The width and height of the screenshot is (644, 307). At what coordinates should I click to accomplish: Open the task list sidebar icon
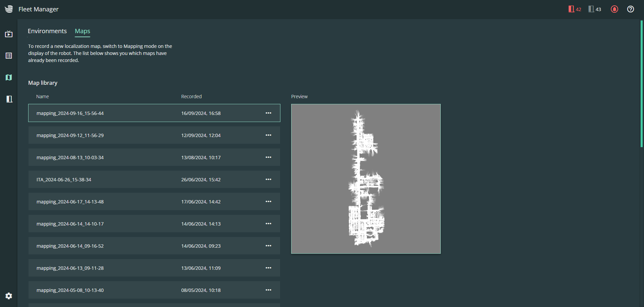click(x=9, y=56)
